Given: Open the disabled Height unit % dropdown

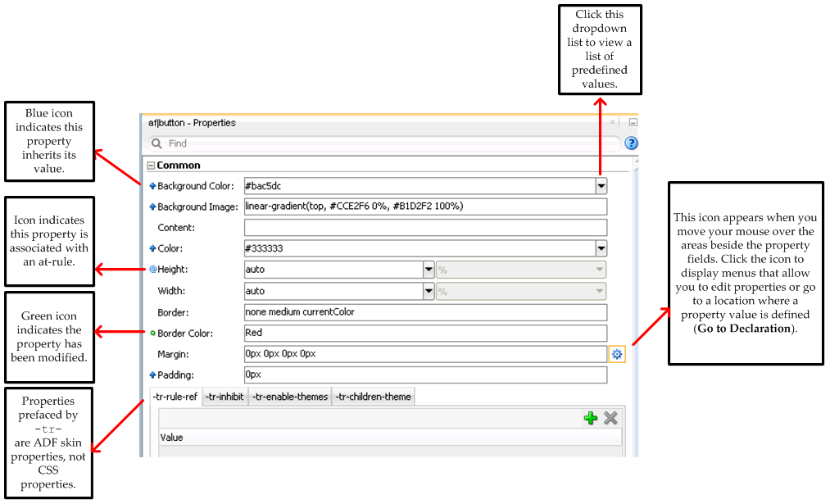Looking at the screenshot, I should pyautogui.click(x=521, y=270).
